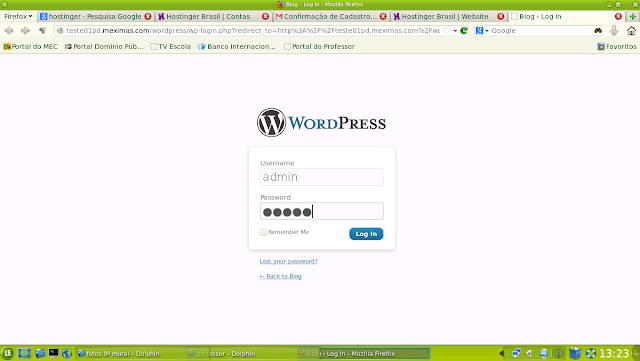This screenshot has height=361, width=640.
Task: Go back with the back arrow
Action: tap(9, 31)
